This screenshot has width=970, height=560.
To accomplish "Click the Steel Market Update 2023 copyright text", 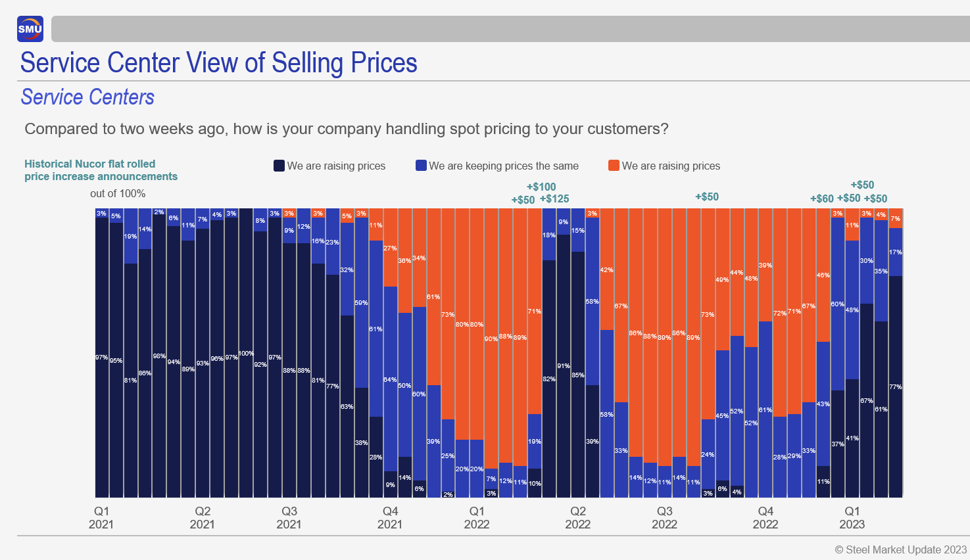I will [900, 550].
